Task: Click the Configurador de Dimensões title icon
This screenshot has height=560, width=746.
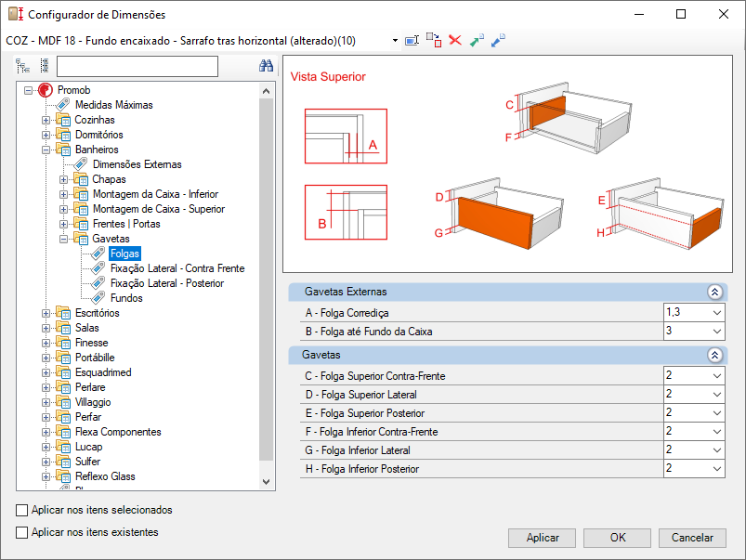Action: click(16, 14)
